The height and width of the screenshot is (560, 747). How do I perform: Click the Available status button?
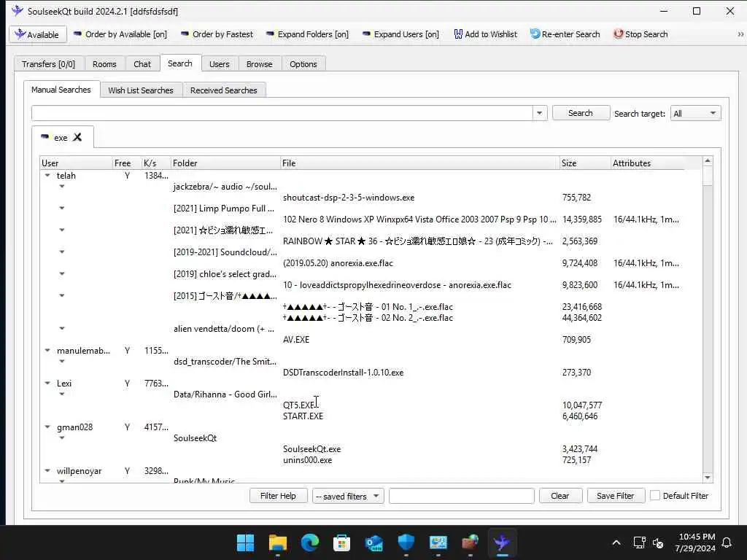click(x=38, y=34)
